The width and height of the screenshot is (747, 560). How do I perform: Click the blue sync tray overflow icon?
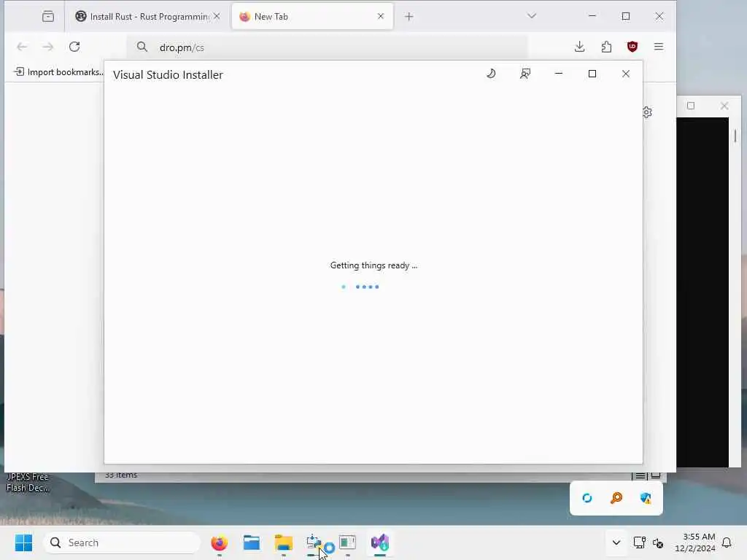(x=587, y=498)
